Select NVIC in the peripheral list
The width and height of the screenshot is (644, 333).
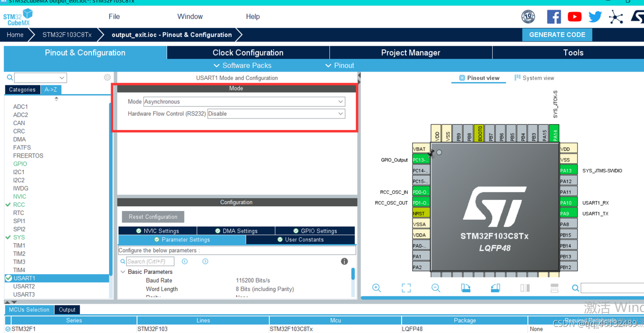click(x=20, y=196)
